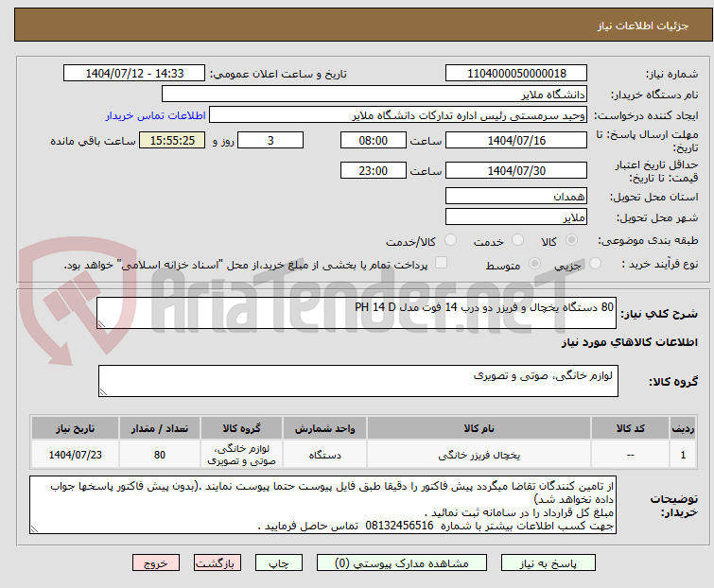Click the remaining days field 3
Image resolution: width=714 pixels, height=588 pixels.
(270, 140)
